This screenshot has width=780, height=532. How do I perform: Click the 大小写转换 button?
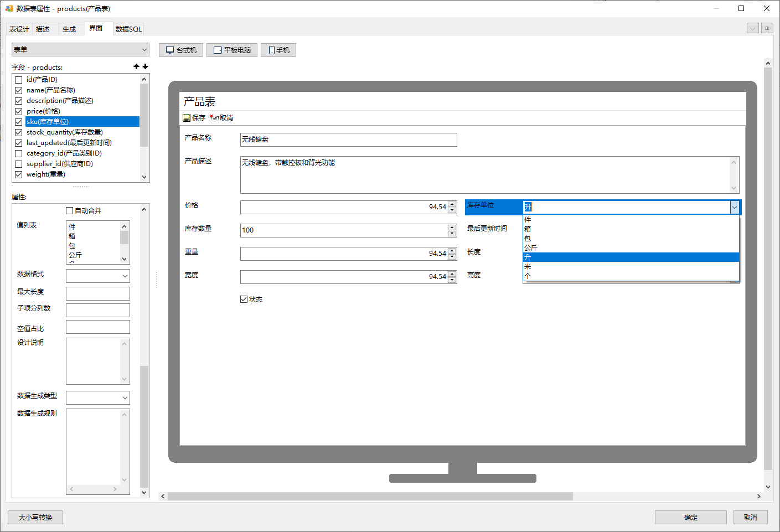coord(35,518)
